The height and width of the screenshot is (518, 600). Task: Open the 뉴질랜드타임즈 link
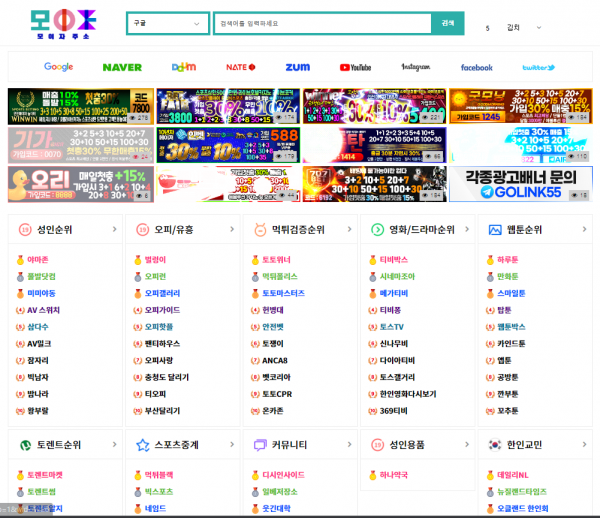[x=522, y=492]
